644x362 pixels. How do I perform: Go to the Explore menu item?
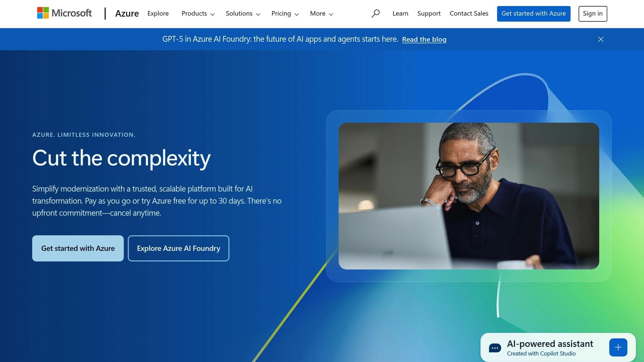click(x=158, y=14)
